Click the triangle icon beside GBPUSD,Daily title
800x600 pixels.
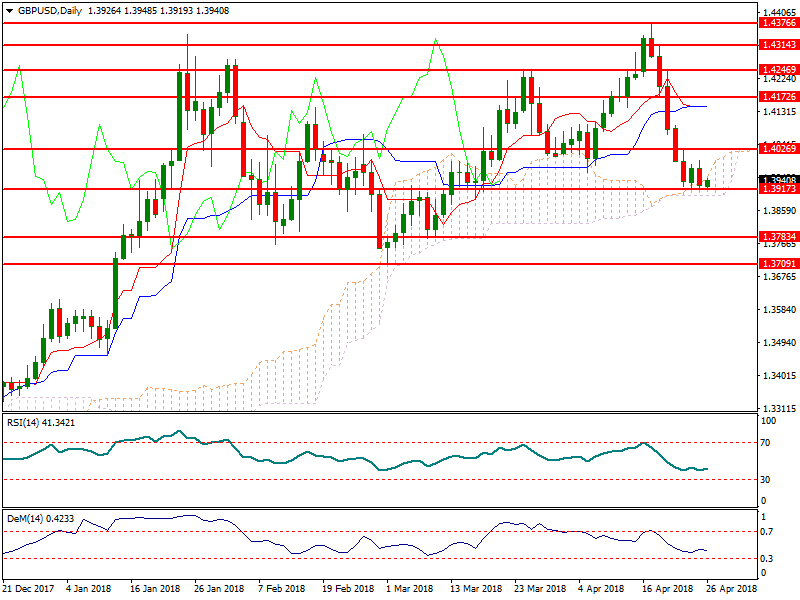tap(9, 10)
